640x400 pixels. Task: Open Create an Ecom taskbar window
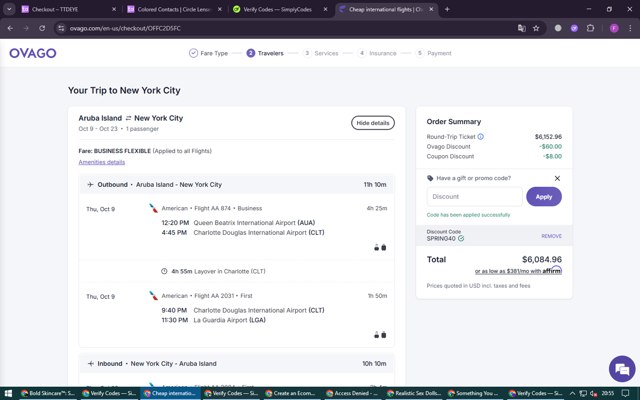291,393
